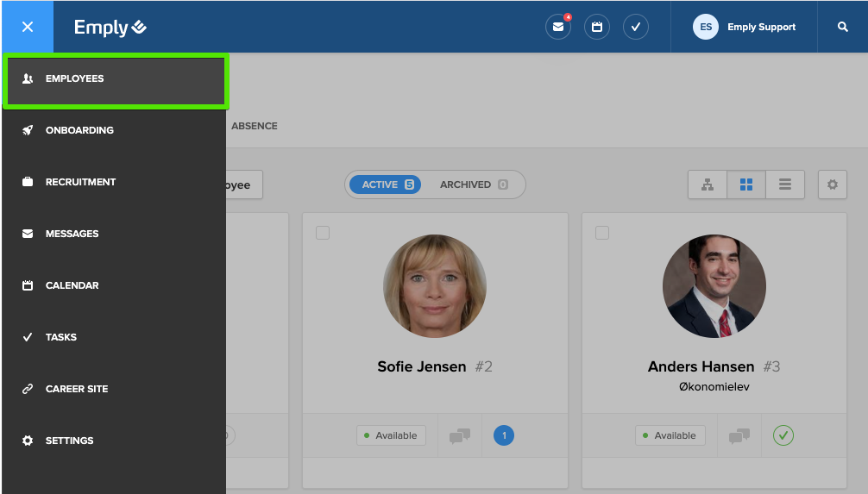Go to Onboarding in sidebar
This screenshot has height=494, width=868.
(x=79, y=130)
